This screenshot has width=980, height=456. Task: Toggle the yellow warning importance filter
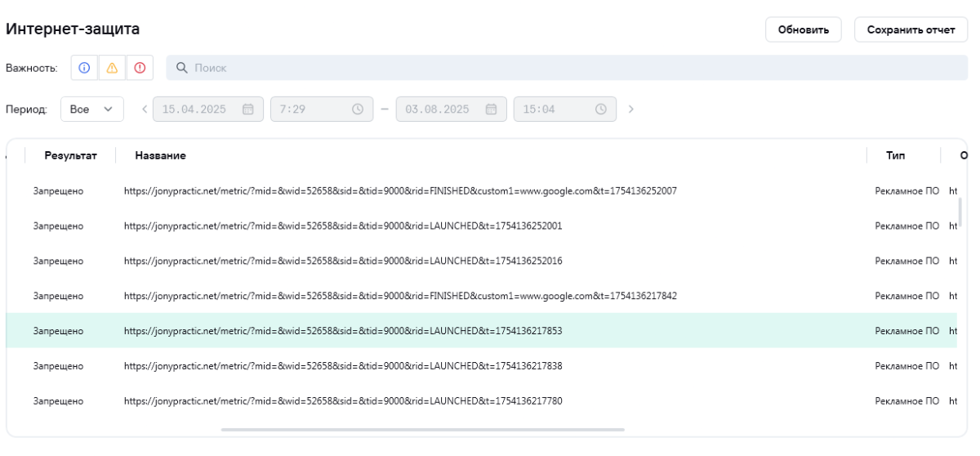[112, 68]
